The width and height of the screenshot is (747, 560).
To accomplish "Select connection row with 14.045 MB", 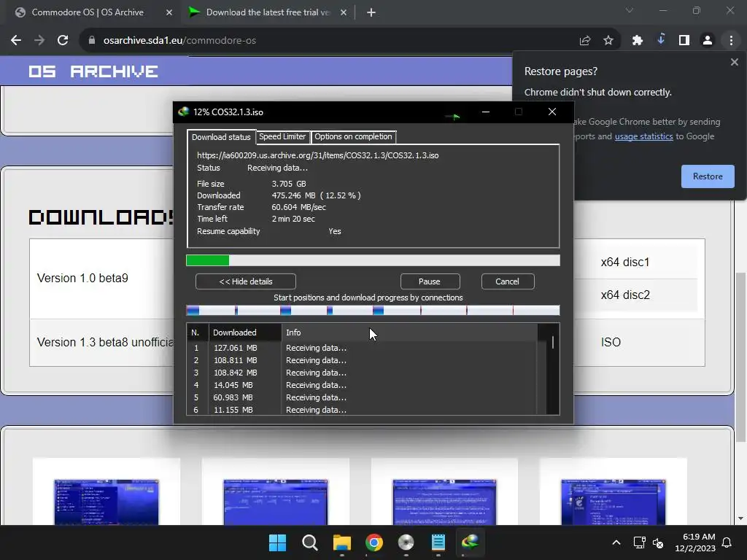I will pos(362,385).
